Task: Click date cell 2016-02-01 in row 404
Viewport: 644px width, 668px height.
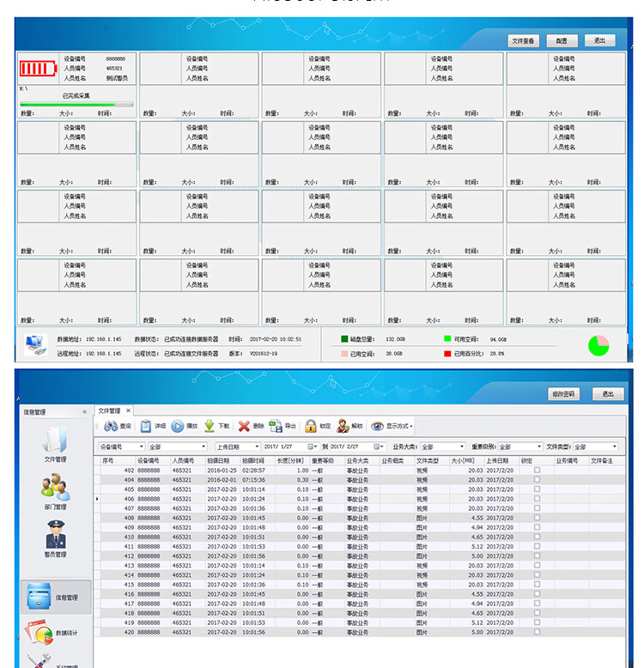Action: [x=222, y=480]
